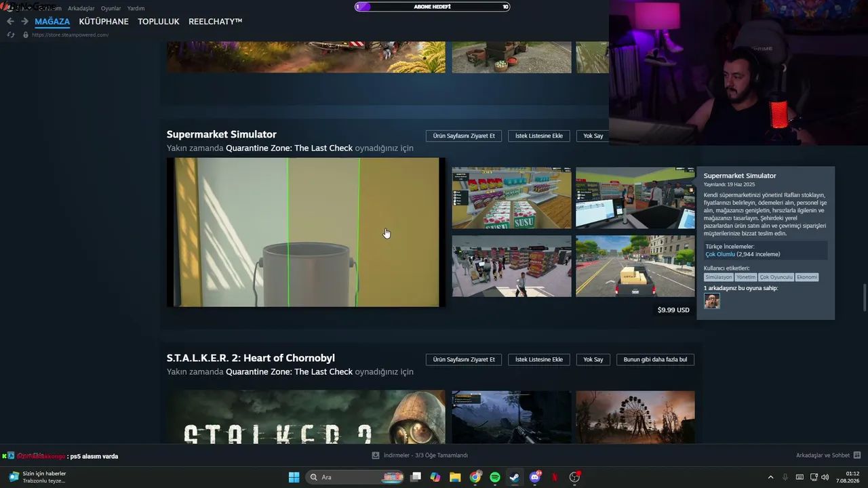The image size is (868, 488).
Task: Open the delivery truck road screenshot thumbnail
Action: (x=635, y=266)
